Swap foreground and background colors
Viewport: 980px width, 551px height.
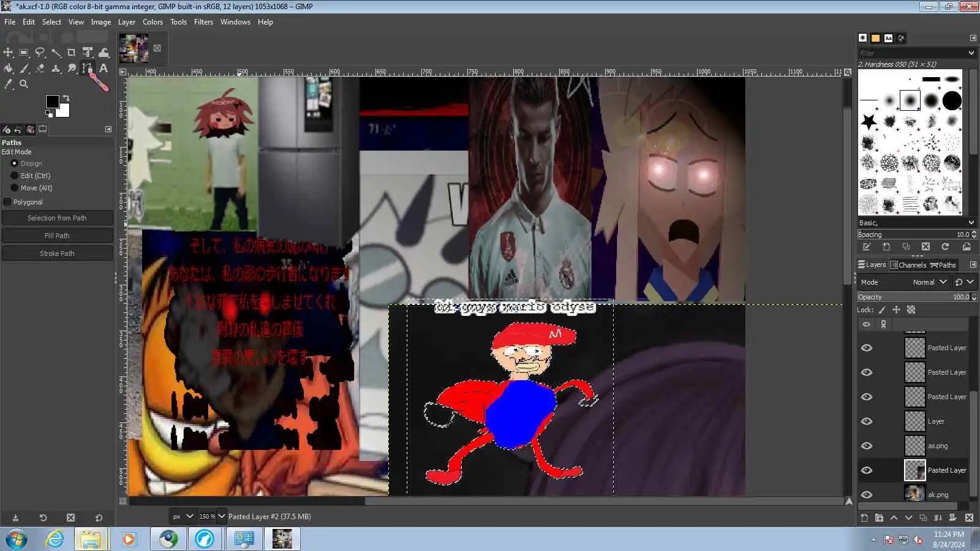(x=66, y=98)
